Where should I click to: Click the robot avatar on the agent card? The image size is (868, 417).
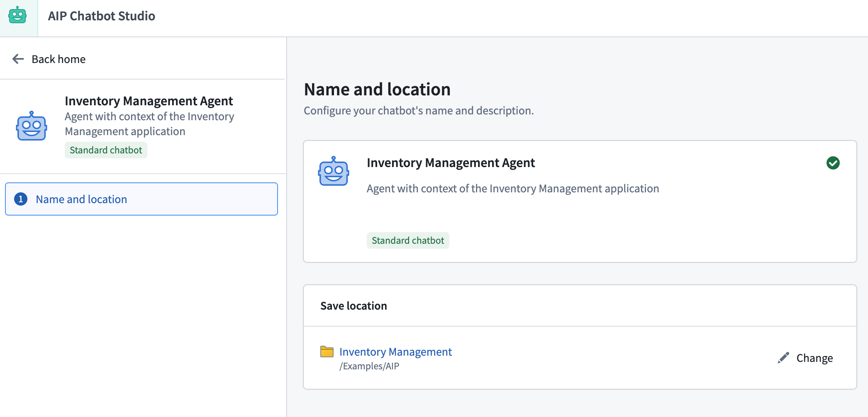pos(333,171)
